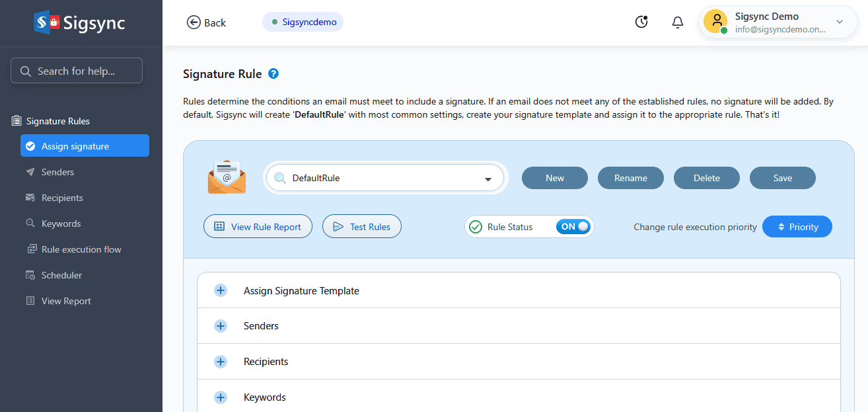The height and width of the screenshot is (412, 868).
Task: Expand the Recipients accordion section
Action: tap(221, 362)
